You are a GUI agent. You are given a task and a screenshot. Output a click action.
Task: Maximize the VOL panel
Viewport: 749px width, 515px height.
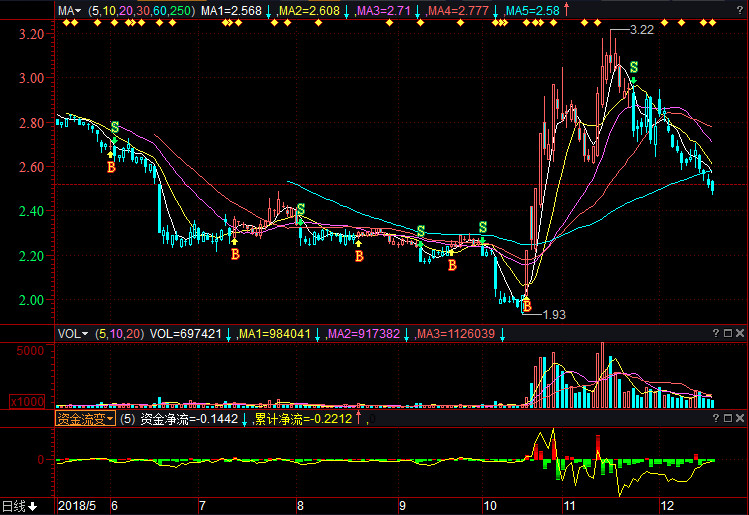(728, 333)
